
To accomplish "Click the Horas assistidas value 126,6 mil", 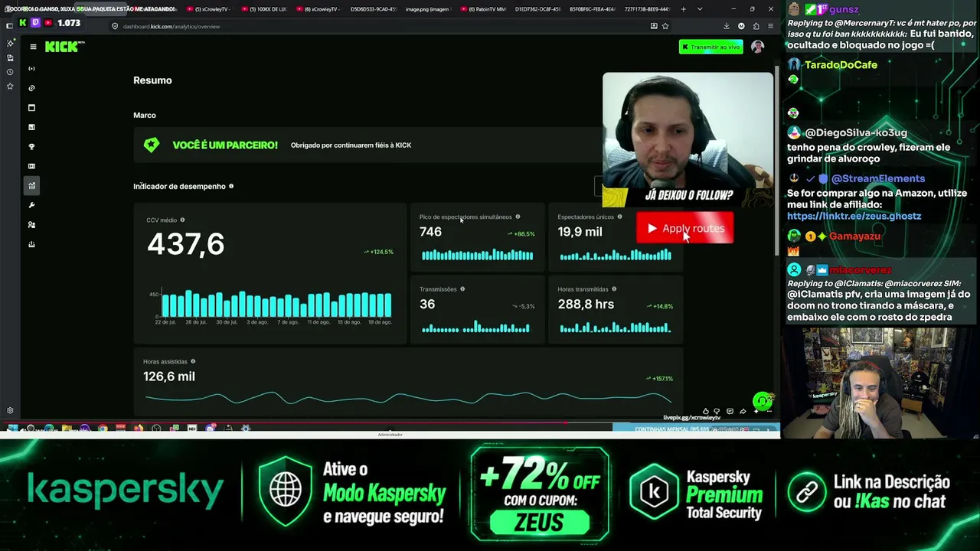I will click(169, 377).
